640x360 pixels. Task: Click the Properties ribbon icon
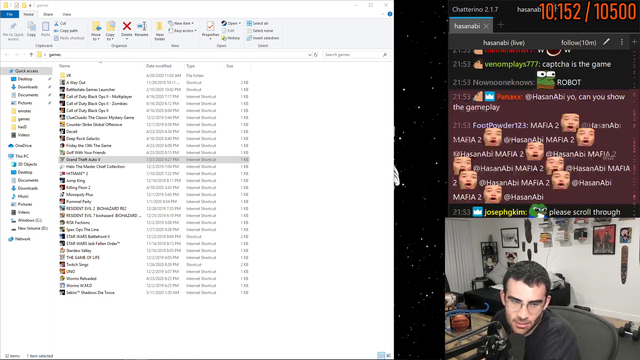210,27
